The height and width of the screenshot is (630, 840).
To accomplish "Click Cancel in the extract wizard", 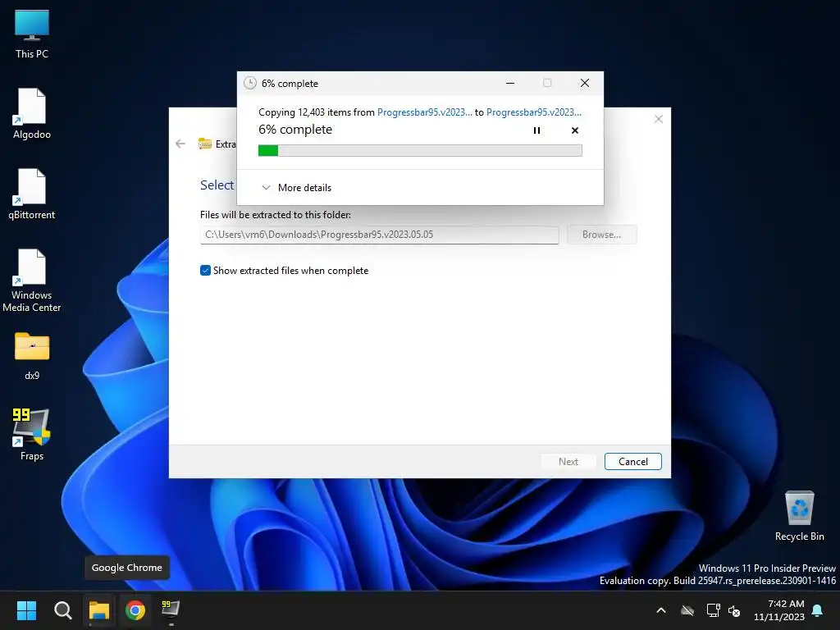I will (632, 461).
